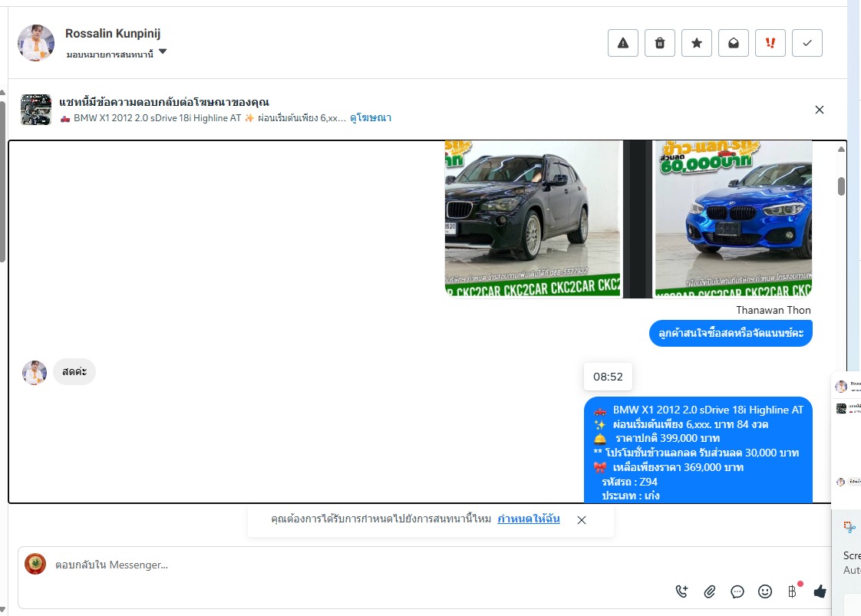
Task: Open the emoji picker
Action: click(765, 591)
